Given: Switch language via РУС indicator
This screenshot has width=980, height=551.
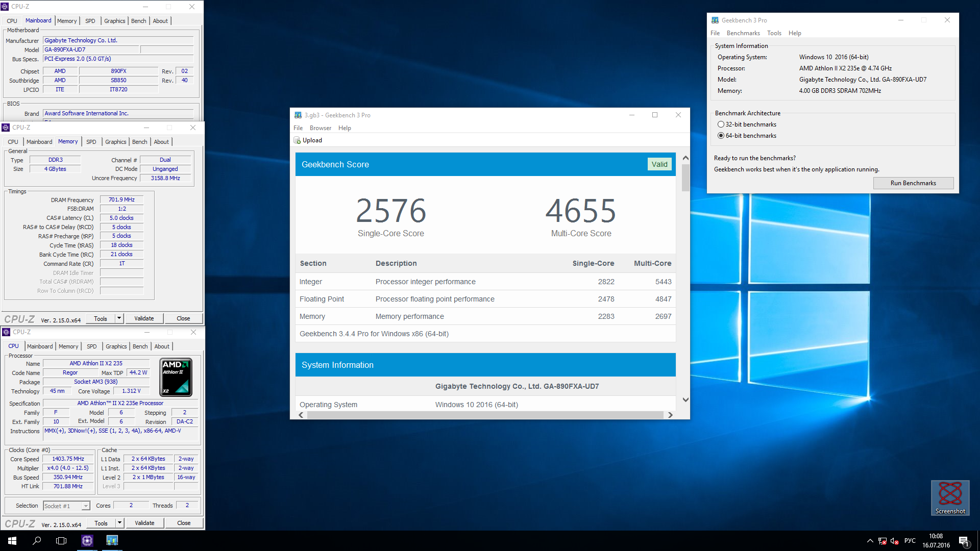Looking at the screenshot, I should pyautogui.click(x=910, y=541).
